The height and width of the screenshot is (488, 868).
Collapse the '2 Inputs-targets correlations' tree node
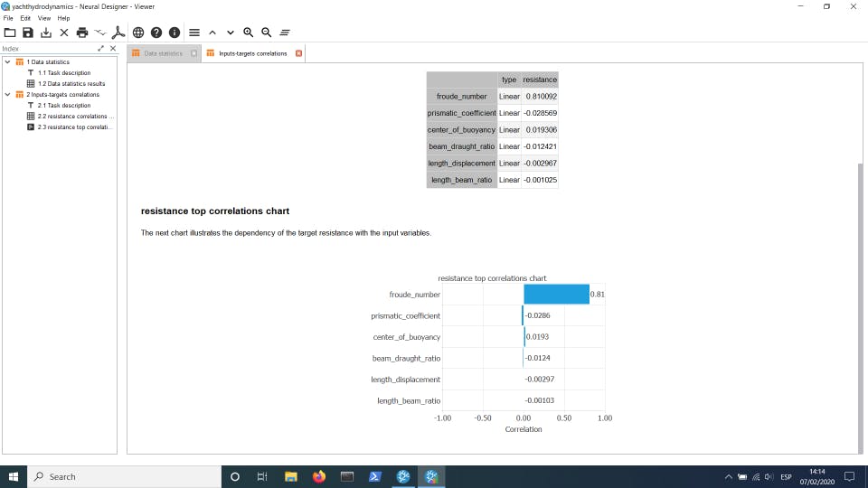pos(8,95)
